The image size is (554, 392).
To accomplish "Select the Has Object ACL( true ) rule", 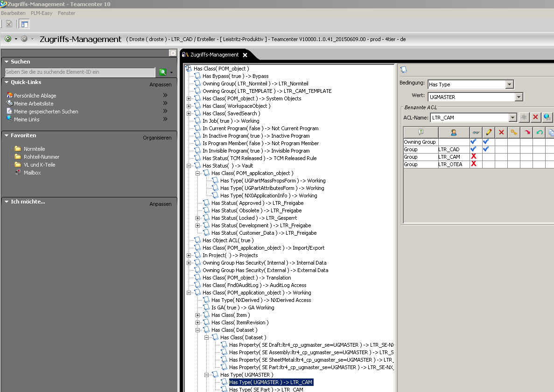I will click(x=228, y=240).
